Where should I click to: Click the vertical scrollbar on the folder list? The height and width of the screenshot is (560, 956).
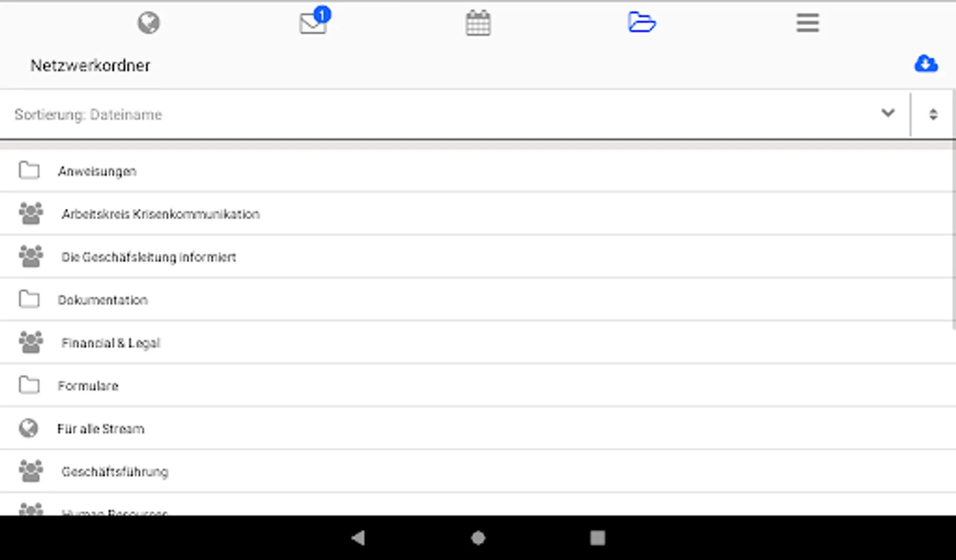(954, 236)
